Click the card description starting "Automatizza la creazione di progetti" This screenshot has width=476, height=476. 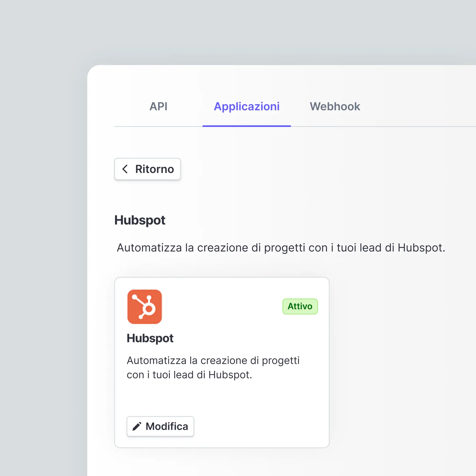(213, 368)
